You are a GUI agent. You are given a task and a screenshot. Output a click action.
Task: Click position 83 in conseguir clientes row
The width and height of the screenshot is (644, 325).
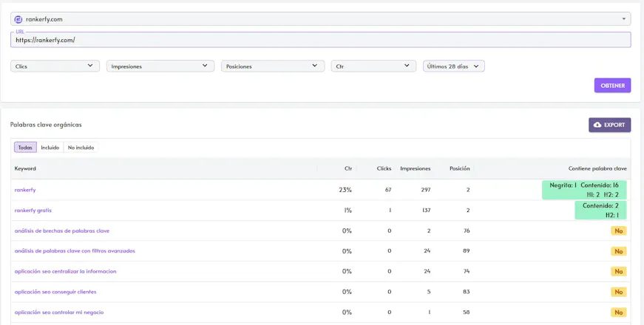click(466, 292)
